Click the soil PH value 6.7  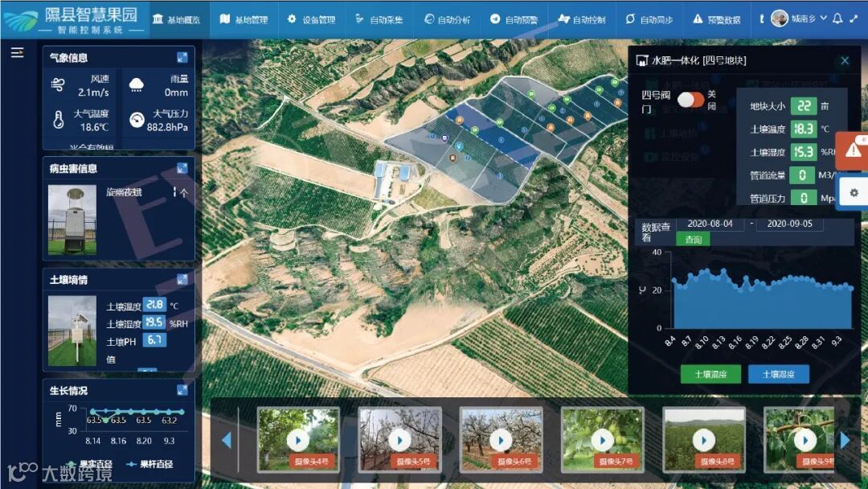(154, 339)
